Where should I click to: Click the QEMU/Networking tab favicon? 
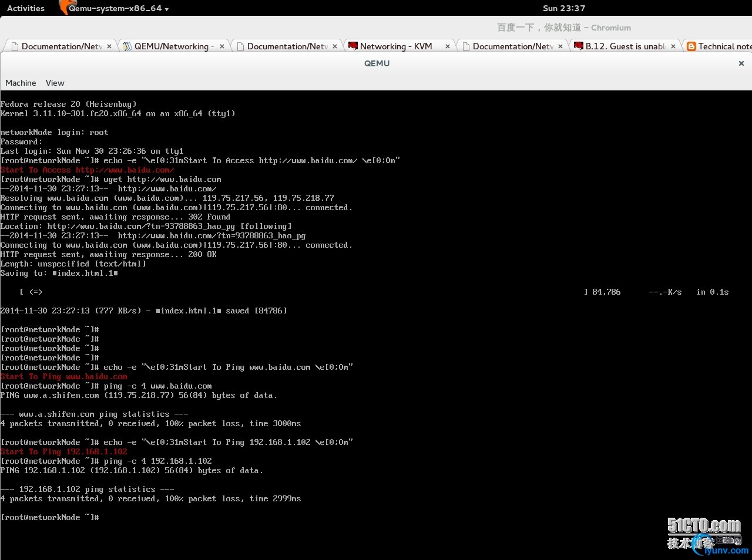[x=127, y=46]
